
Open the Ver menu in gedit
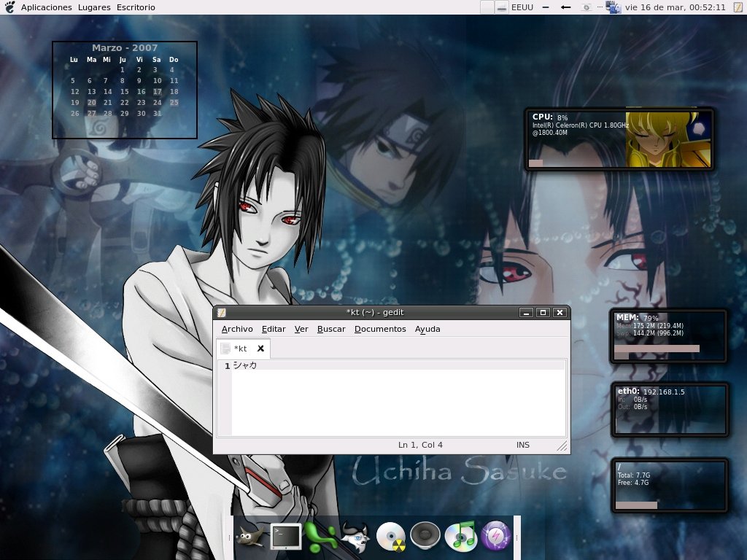[x=301, y=329]
